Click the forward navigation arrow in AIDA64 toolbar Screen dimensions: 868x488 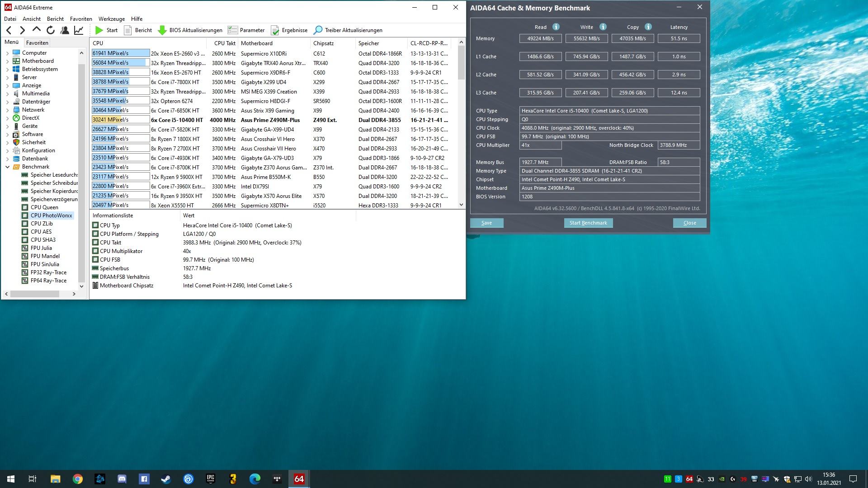[x=23, y=30]
